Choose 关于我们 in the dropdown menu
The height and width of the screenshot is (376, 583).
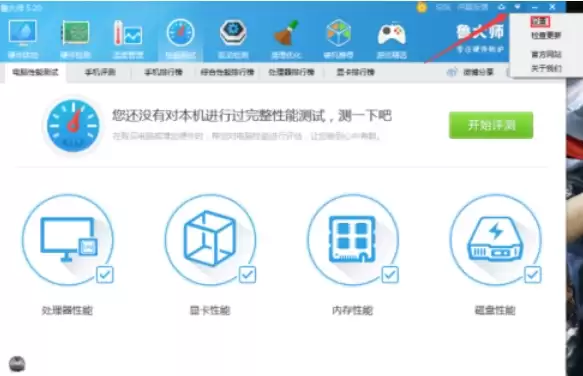pos(546,68)
